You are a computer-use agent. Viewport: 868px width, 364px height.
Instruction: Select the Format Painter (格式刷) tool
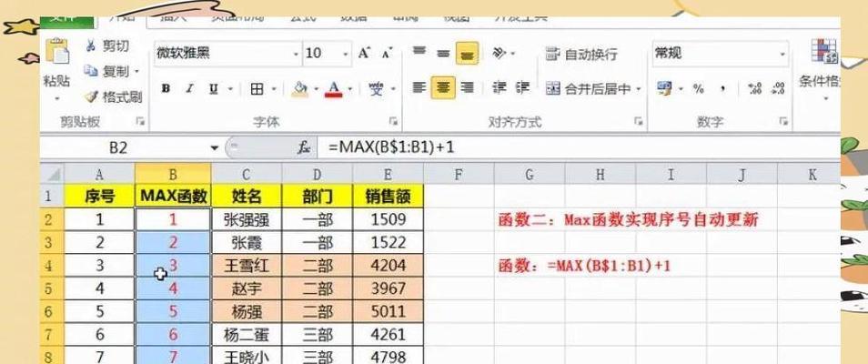113,97
